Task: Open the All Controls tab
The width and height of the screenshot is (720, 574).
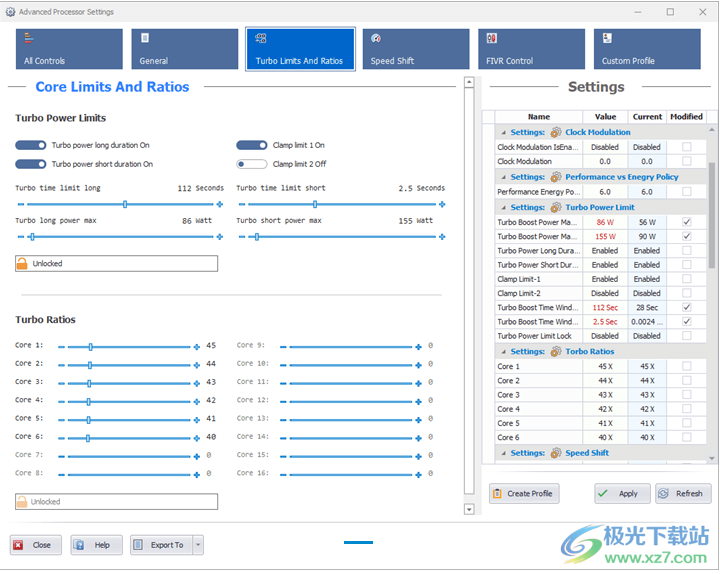Action: tap(69, 49)
